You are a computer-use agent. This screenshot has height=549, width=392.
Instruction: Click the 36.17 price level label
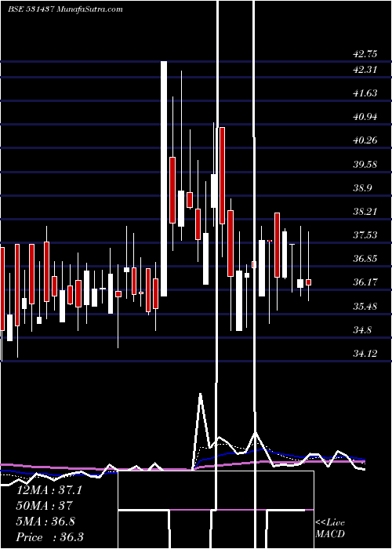click(365, 282)
